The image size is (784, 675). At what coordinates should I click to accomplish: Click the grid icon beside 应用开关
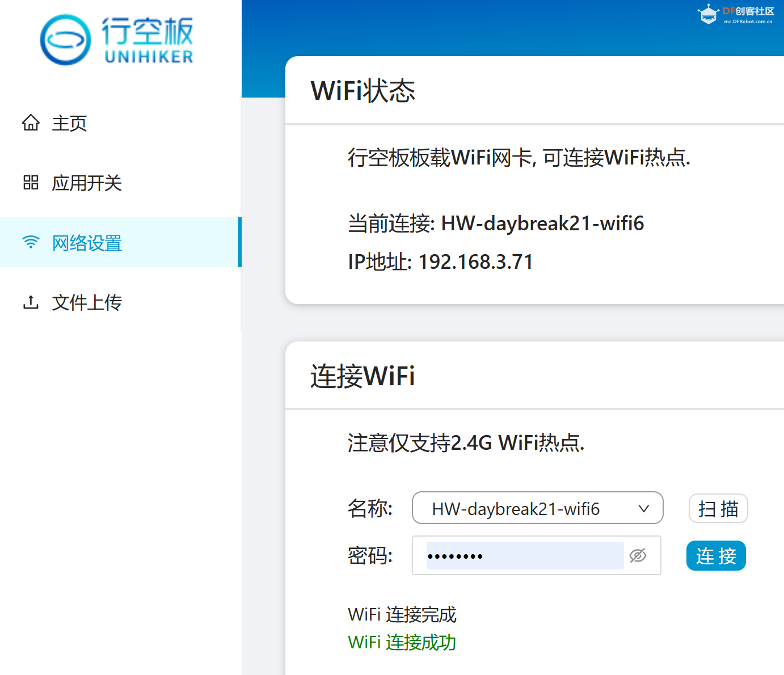coord(31,183)
